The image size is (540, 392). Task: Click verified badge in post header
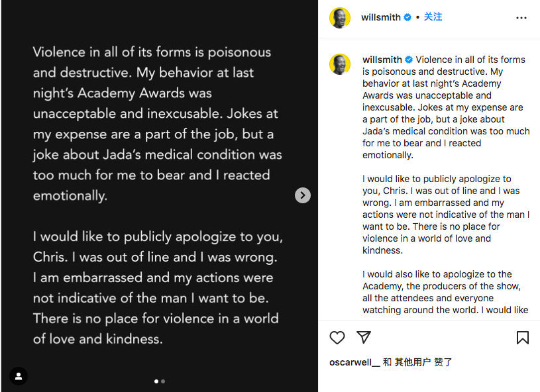[407, 17]
